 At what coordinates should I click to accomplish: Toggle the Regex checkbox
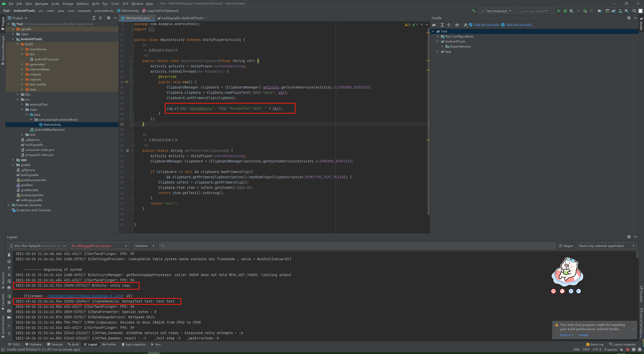pyautogui.click(x=560, y=246)
